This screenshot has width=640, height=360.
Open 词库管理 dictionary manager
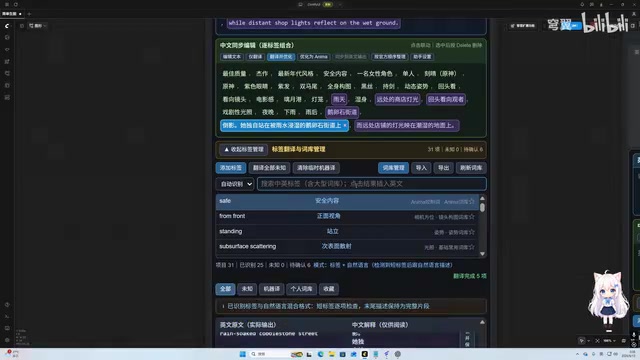[393, 168]
